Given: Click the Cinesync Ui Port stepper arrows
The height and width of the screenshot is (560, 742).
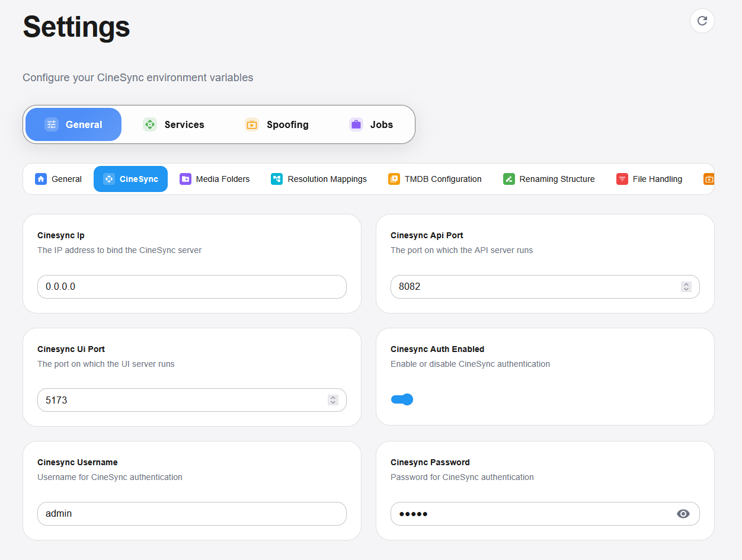Looking at the screenshot, I should pyautogui.click(x=333, y=400).
